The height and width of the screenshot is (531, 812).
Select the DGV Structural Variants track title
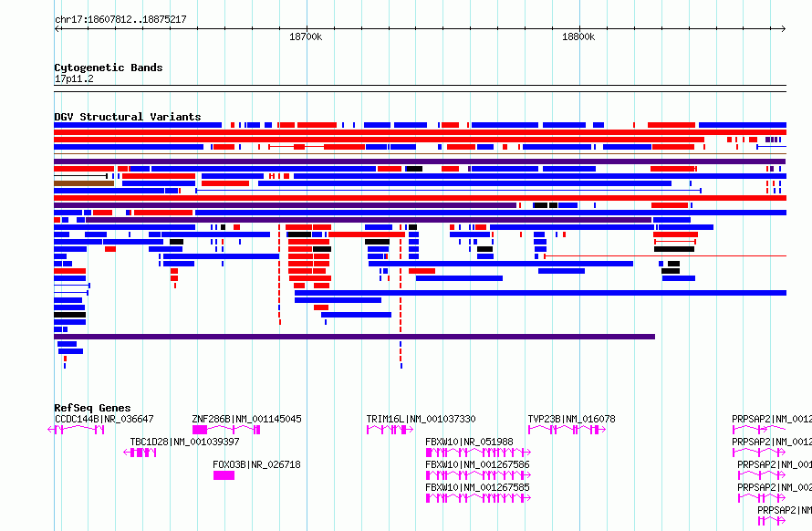point(128,117)
